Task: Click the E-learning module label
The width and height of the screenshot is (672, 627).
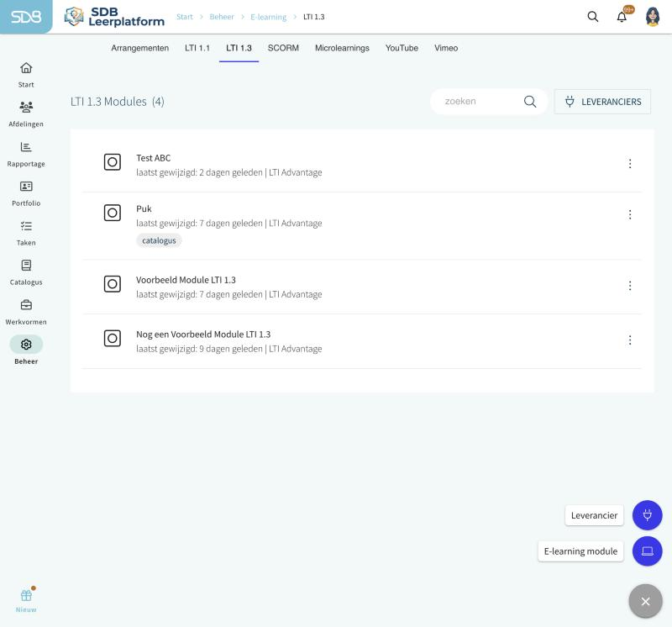Action: [580, 551]
